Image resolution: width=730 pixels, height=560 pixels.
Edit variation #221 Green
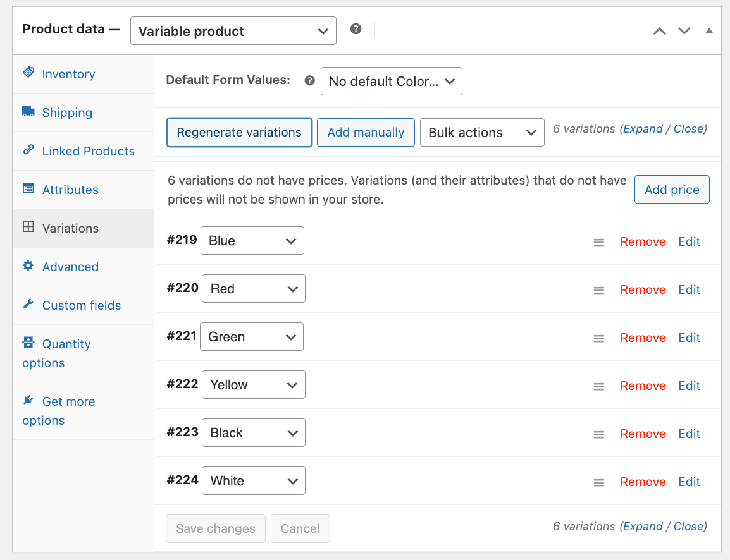tap(689, 338)
